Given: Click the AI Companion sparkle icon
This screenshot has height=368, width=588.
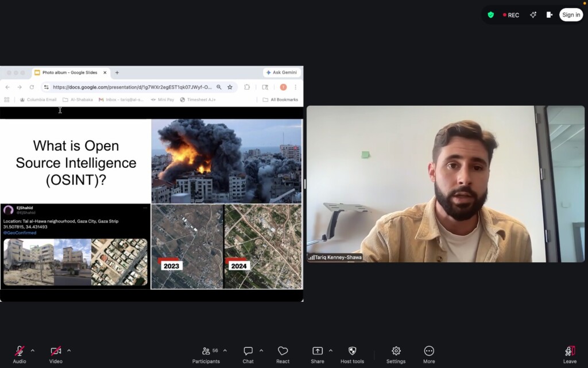Looking at the screenshot, I should [533, 15].
